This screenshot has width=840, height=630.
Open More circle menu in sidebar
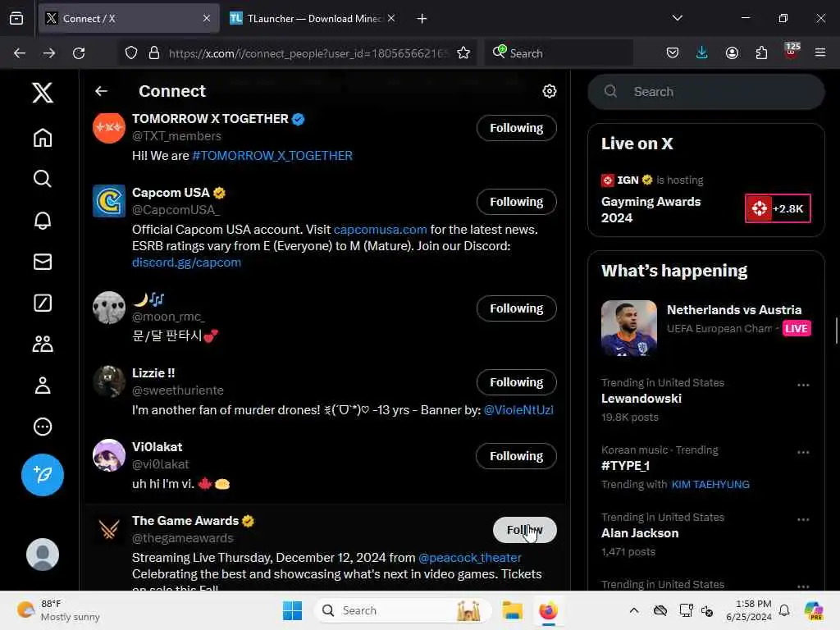click(43, 427)
